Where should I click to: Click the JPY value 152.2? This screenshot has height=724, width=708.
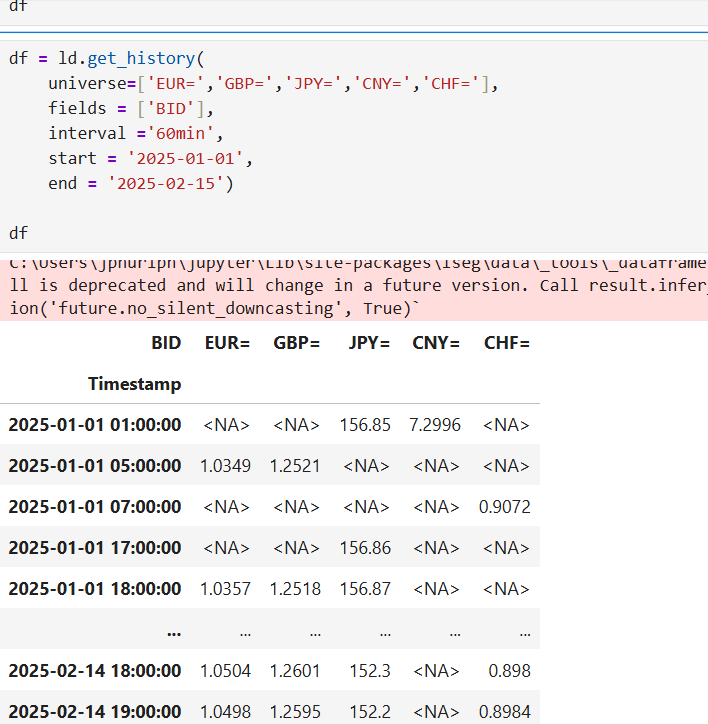pyautogui.click(x=370, y=712)
